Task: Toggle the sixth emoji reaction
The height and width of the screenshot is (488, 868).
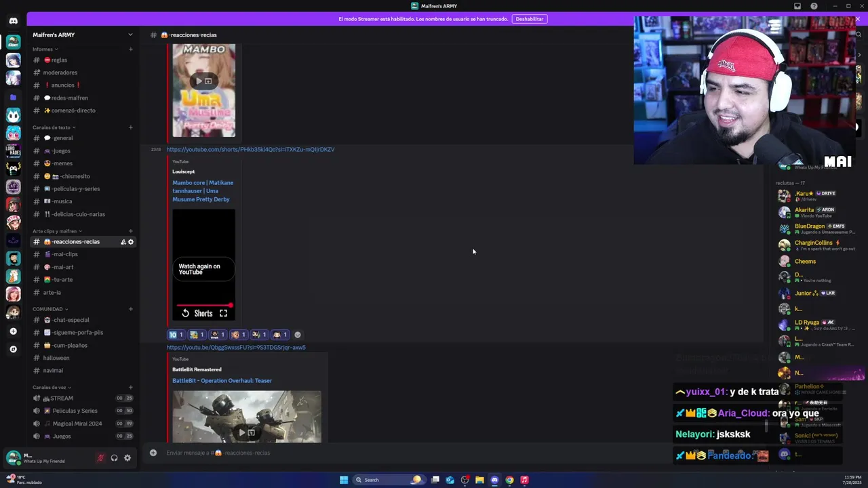Action: point(280,335)
